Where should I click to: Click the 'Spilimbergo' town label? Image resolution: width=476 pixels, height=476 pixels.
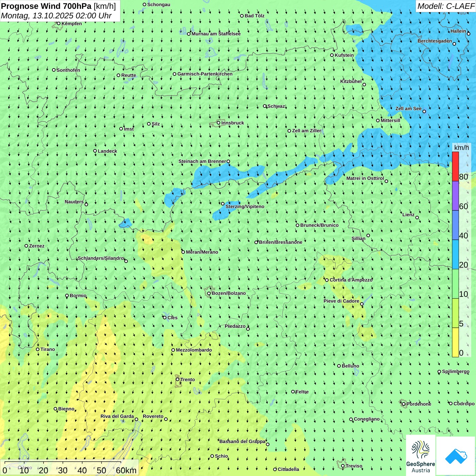tap(456, 371)
